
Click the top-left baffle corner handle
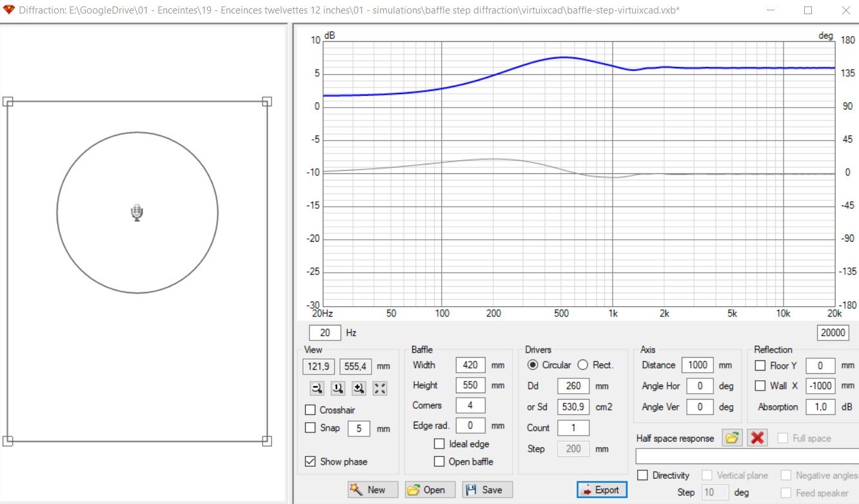click(x=8, y=101)
